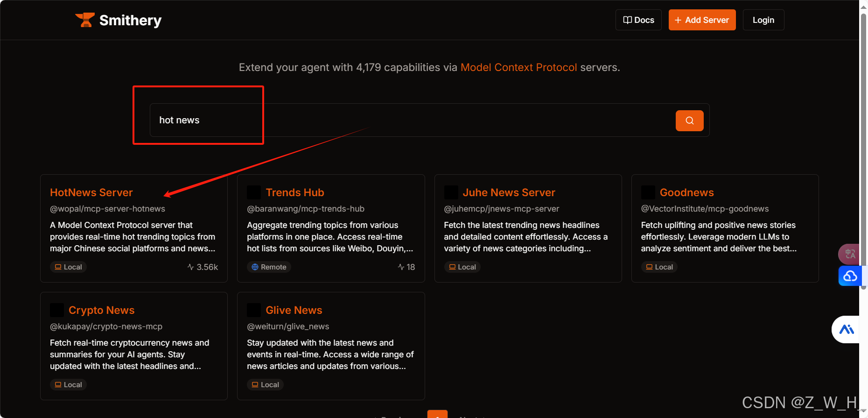Viewport: 868px width, 418px height.
Task: Click the 3.56k usage count
Action: coord(203,267)
